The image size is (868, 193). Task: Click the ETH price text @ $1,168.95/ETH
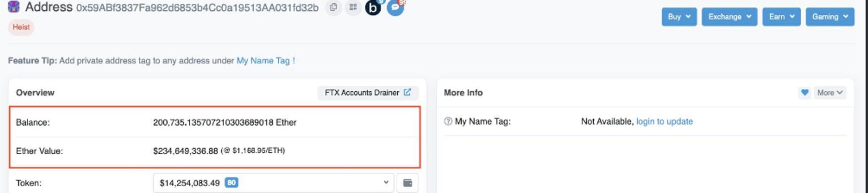(253, 151)
